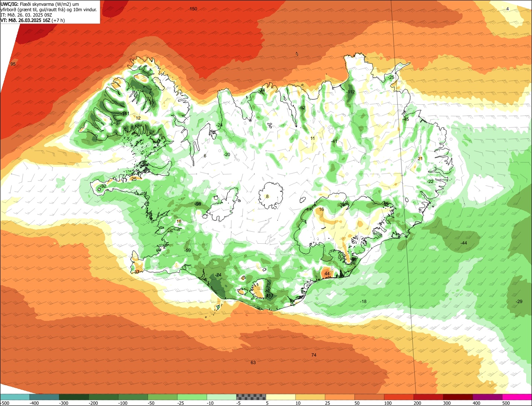The width and height of the screenshot is (532, 406).
Task: Click the '200' legend label
Action: 418,403
